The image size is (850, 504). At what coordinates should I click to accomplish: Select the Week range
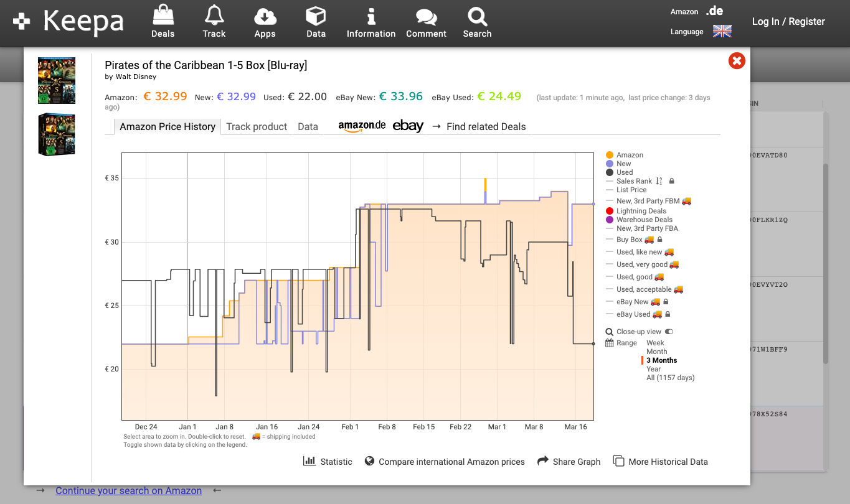pyautogui.click(x=655, y=343)
